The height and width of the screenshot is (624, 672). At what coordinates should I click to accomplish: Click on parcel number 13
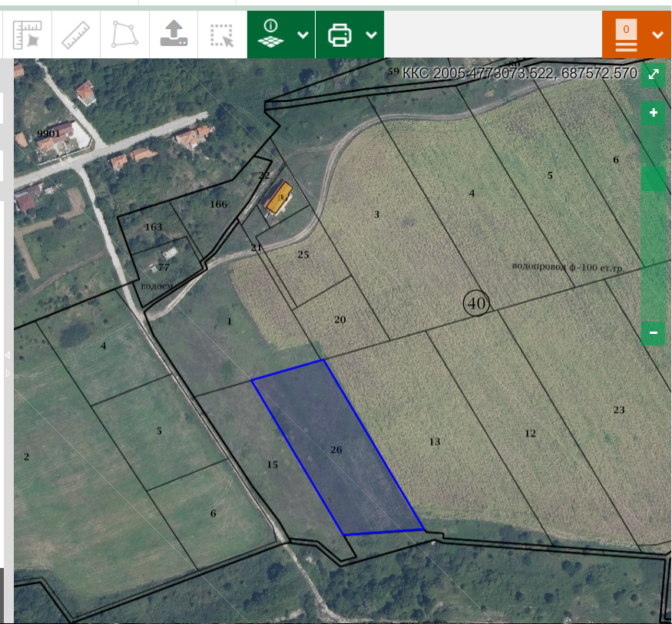(435, 441)
